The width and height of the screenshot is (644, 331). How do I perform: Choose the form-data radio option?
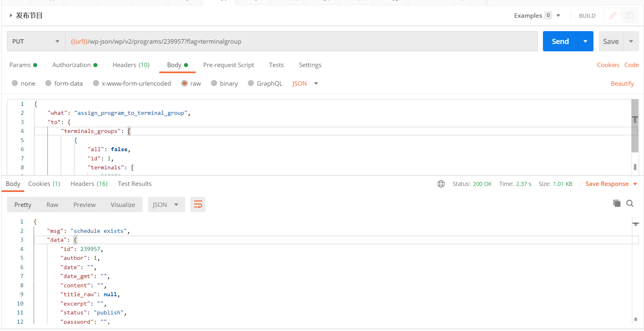49,83
